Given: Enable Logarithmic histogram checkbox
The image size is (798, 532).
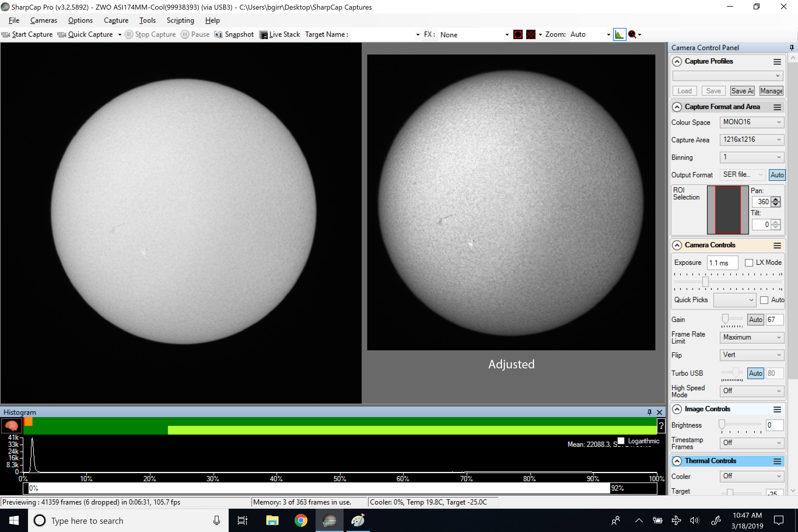Looking at the screenshot, I should (621, 440).
